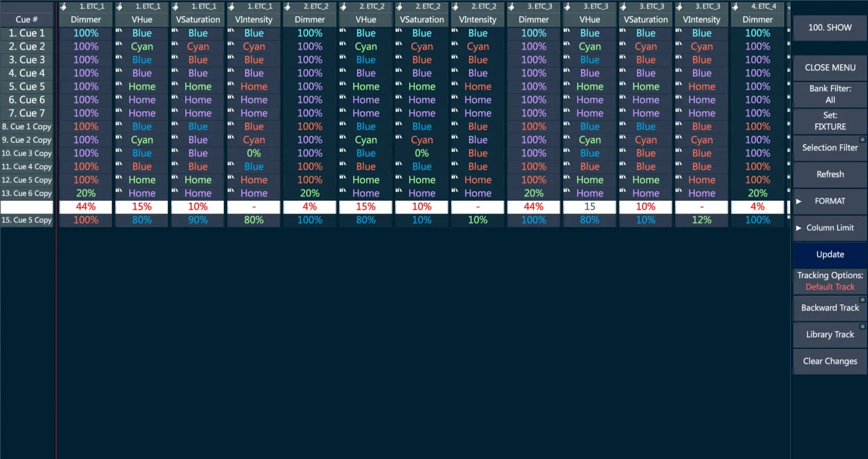Screen dimensions: 868x459
Task: Select row 13. Cue 6 Copy
Action: (27, 193)
